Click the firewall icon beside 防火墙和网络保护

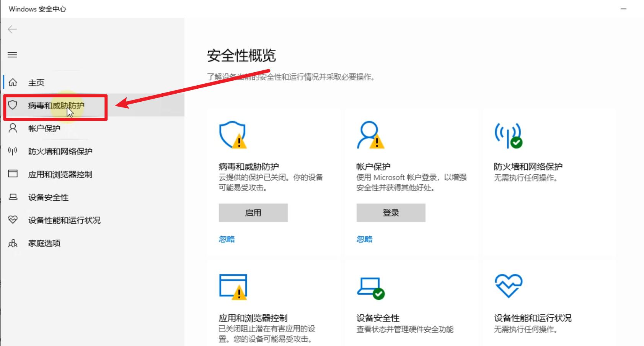(x=13, y=151)
